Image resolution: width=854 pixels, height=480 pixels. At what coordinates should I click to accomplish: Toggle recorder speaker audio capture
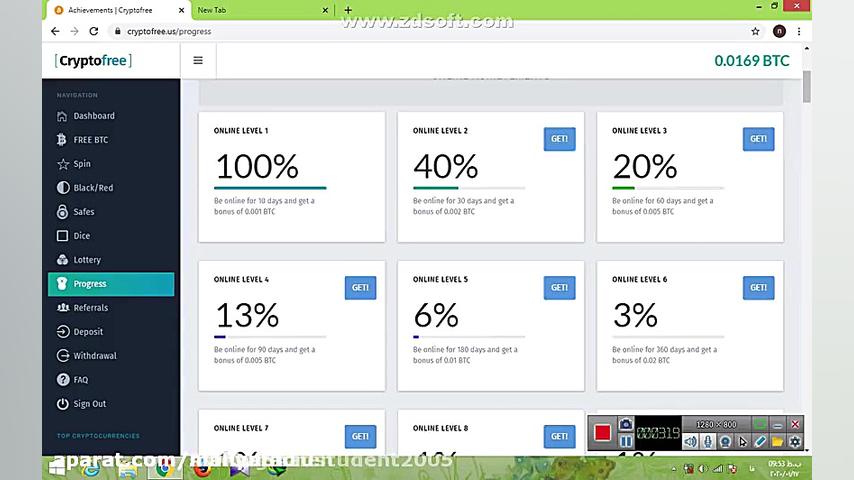click(x=690, y=442)
